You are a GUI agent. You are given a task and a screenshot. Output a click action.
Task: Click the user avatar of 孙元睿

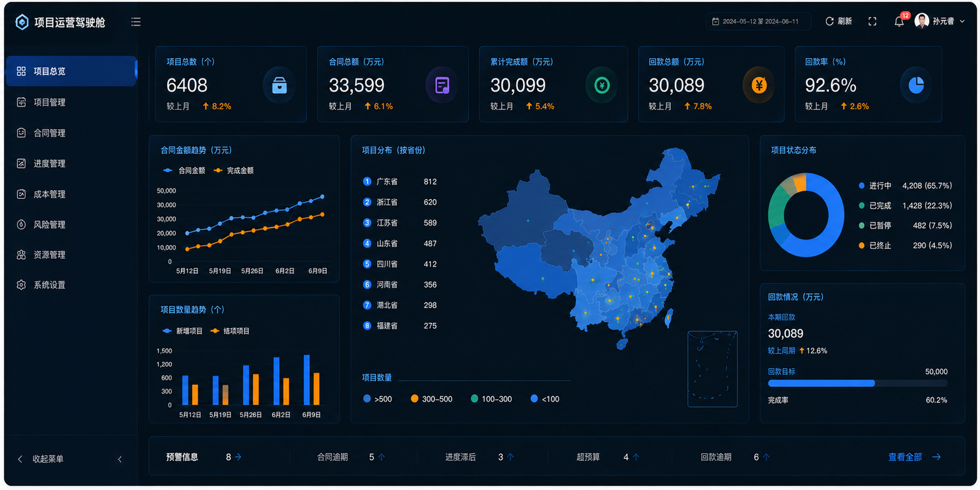pyautogui.click(x=922, y=21)
